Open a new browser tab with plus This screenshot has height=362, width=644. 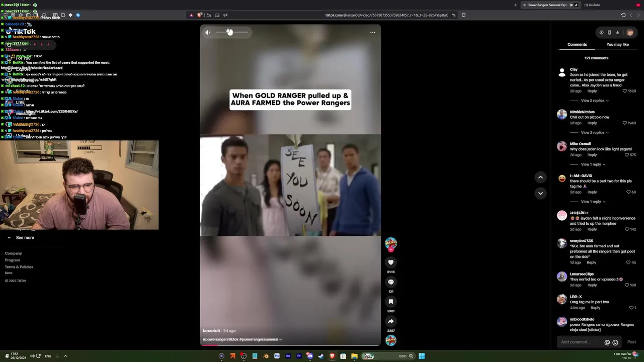pyautogui.click(x=515, y=5)
